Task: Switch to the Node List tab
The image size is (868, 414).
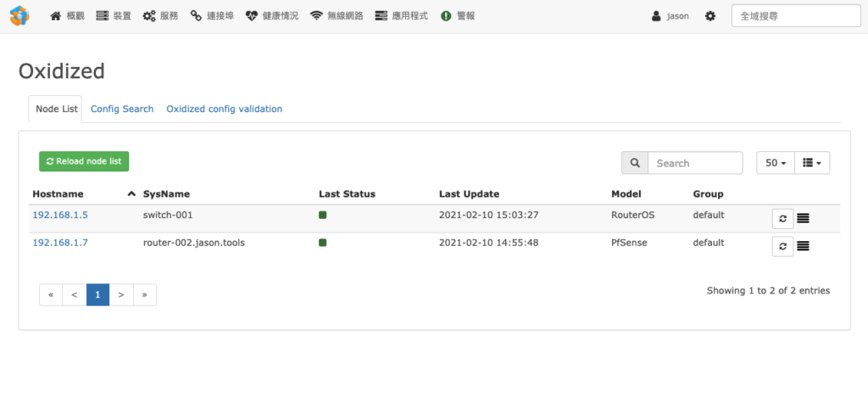Action: pos(55,109)
